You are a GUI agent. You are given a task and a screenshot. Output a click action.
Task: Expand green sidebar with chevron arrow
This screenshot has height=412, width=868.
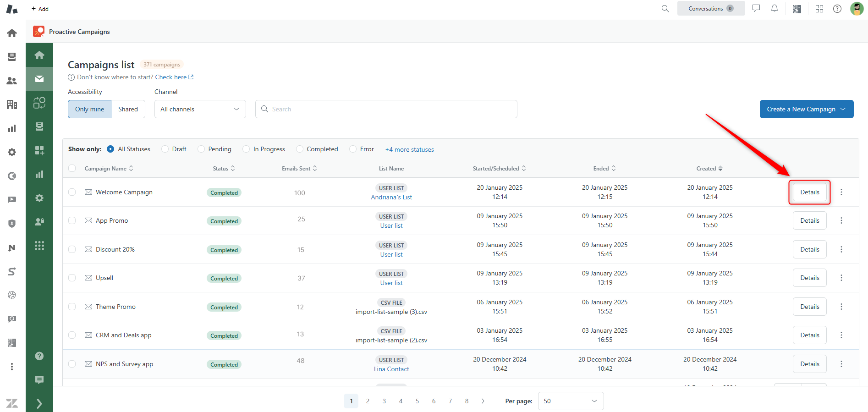tap(39, 403)
